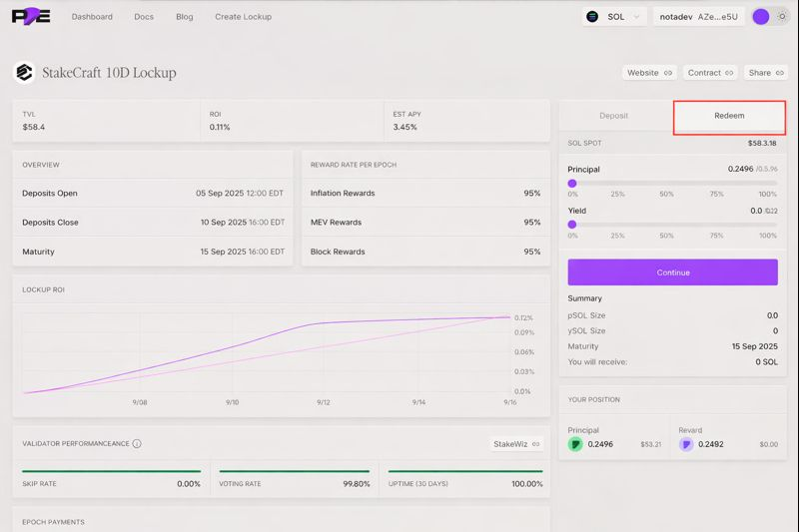The height and width of the screenshot is (532, 799).
Task: Go to Docs in the navigation
Action: (144, 17)
